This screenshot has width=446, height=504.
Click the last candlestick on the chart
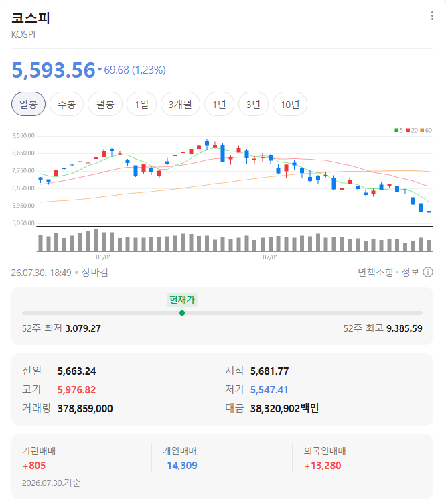[x=429, y=210]
